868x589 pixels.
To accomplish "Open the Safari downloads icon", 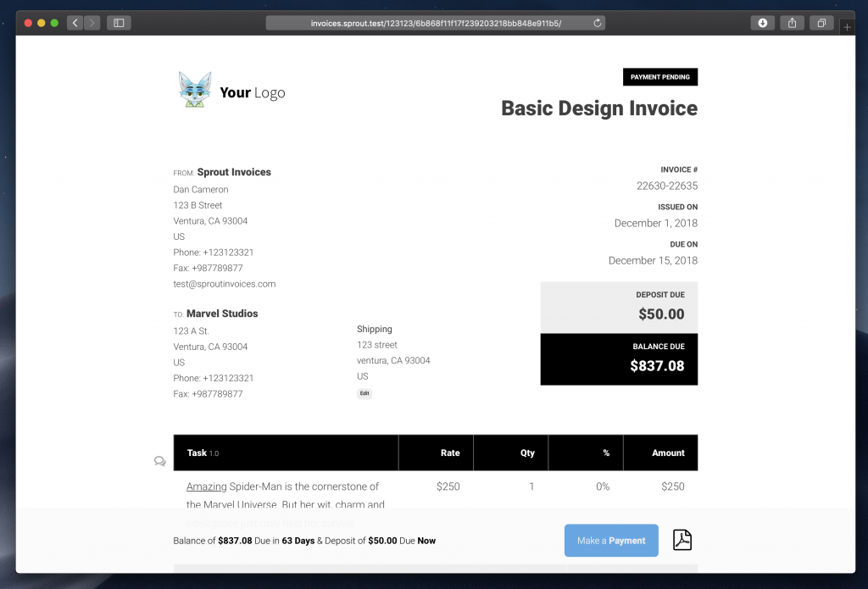I will tap(762, 23).
